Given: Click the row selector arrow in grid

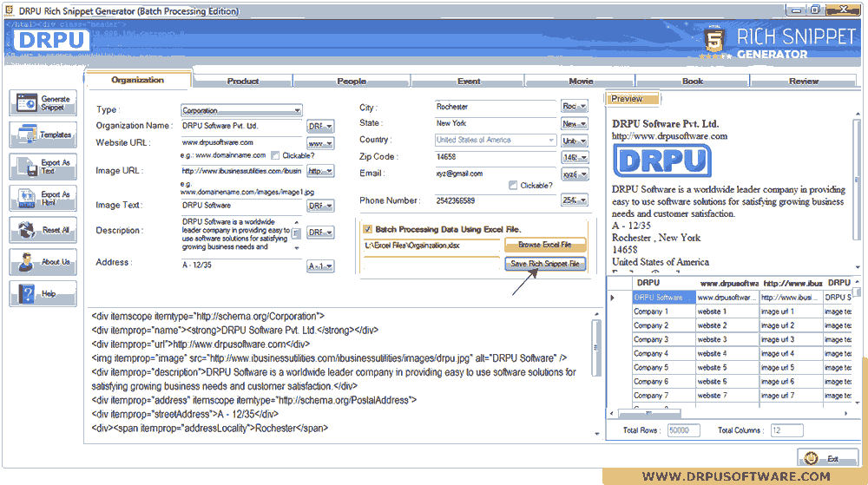Looking at the screenshot, I should click(x=613, y=298).
